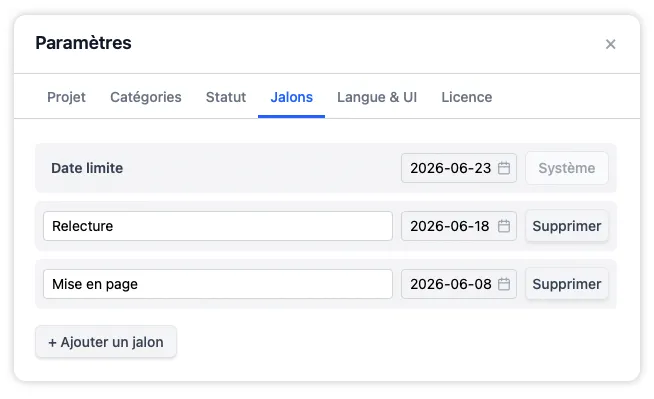The height and width of the screenshot is (399, 654).
Task: Select the Jalons tab
Action: [292, 97]
